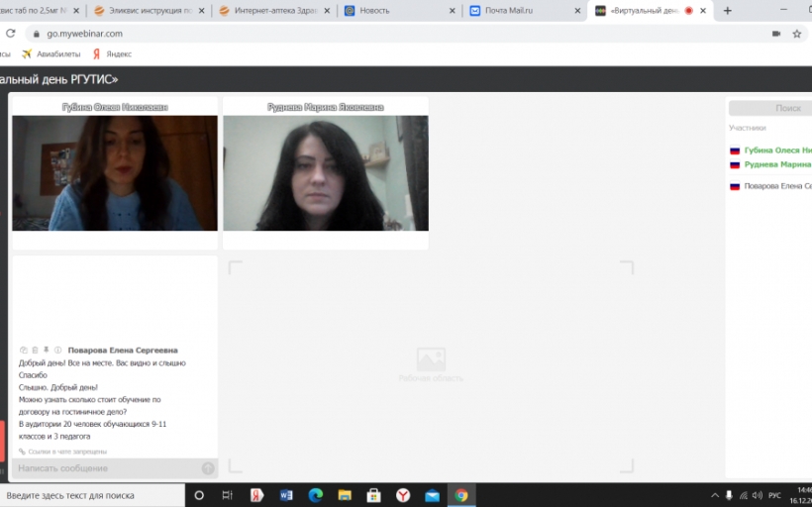The height and width of the screenshot is (507, 812).
Task: Click the camera indicator in the address bar
Action: tap(775, 34)
